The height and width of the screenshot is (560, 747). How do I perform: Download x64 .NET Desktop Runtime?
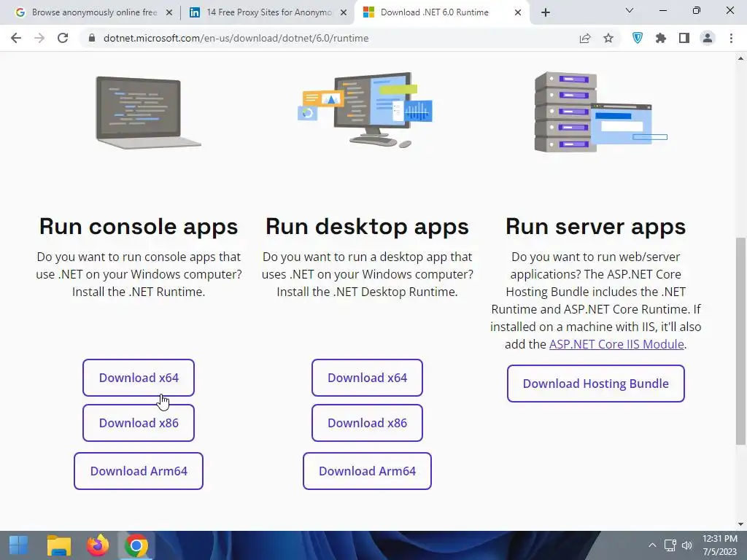point(368,378)
